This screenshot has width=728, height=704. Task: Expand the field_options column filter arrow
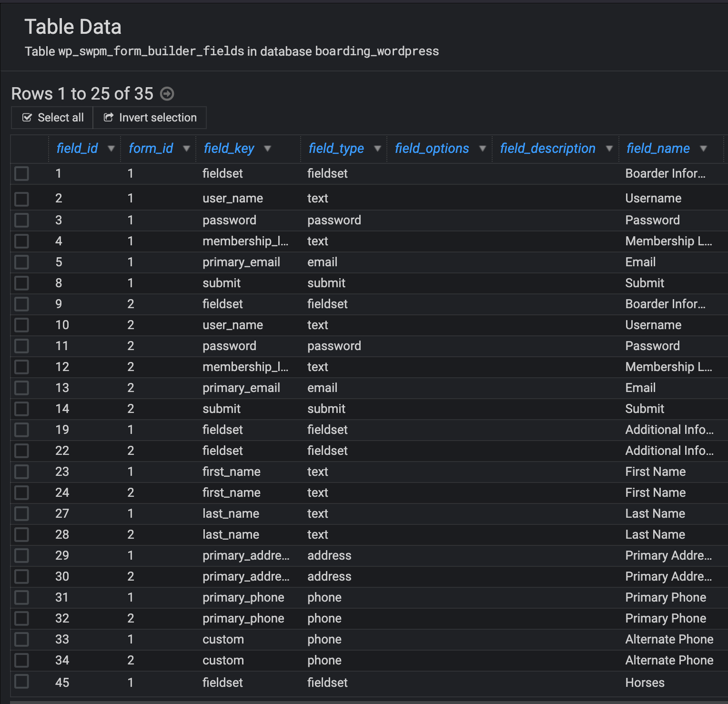click(x=482, y=149)
